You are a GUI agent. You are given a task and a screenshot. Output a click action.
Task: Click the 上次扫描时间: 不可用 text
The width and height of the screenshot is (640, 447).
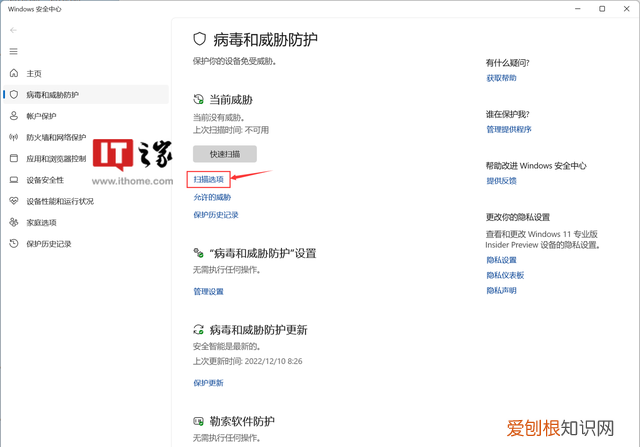point(231,130)
